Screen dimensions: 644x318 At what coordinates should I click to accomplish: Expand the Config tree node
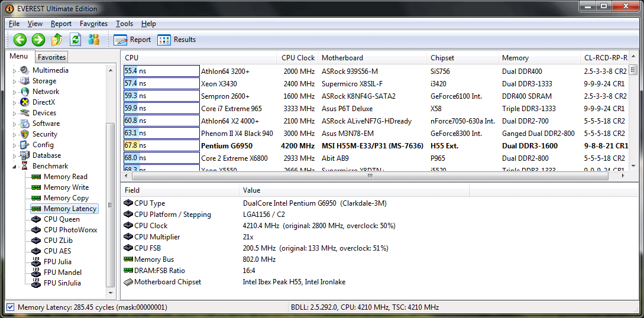14,145
